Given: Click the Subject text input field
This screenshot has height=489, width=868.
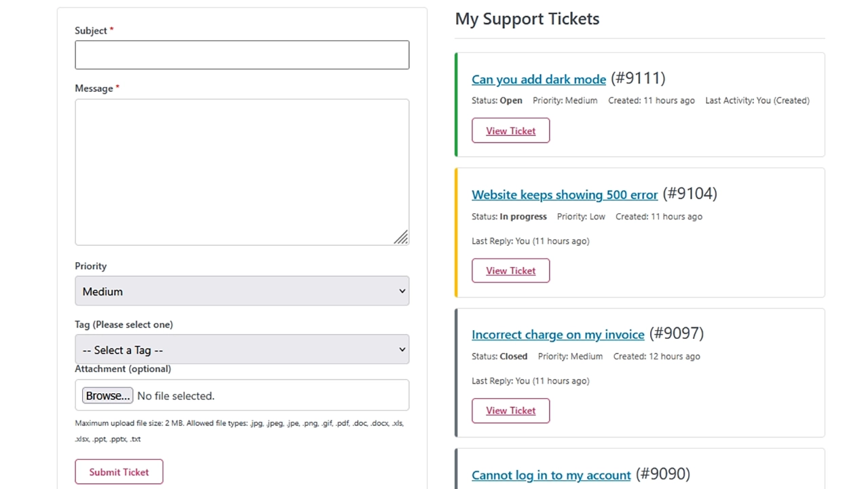Looking at the screenshot, I should coord(242,55).
